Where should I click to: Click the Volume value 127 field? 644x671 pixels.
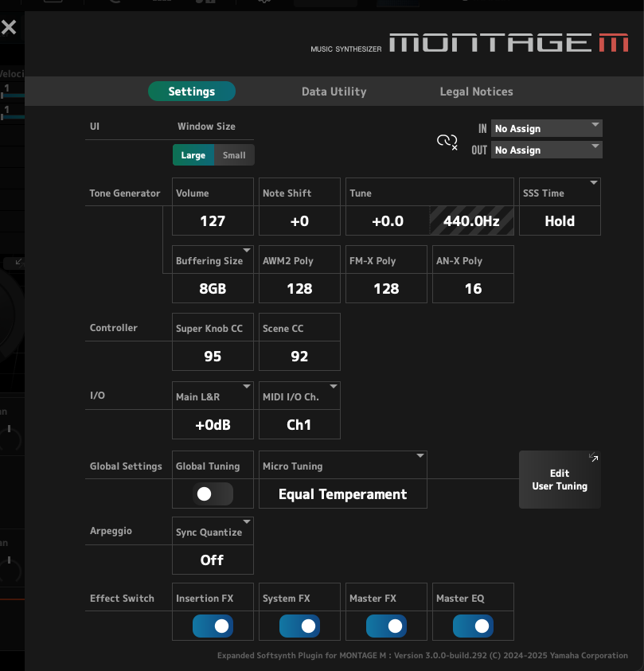(213, 221)
